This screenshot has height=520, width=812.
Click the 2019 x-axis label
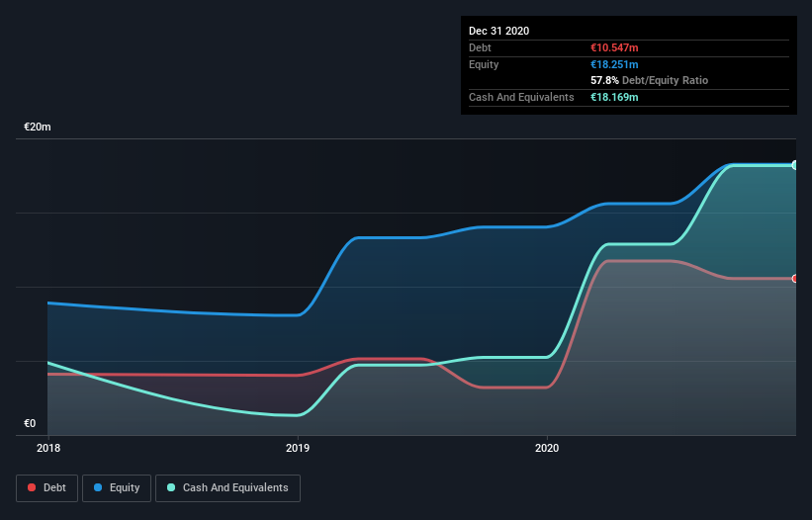click(x=298, y=448)
